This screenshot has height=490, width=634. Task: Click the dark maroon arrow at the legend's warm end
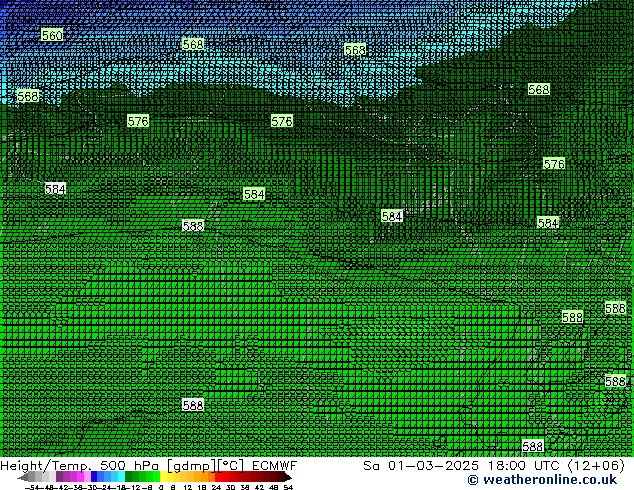tap(287, 477)
